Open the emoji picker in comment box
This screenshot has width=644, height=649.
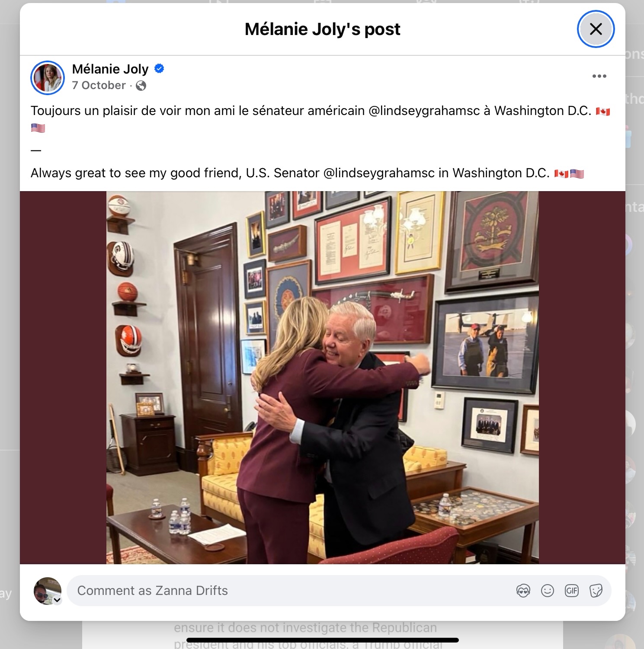pos(548,591)
